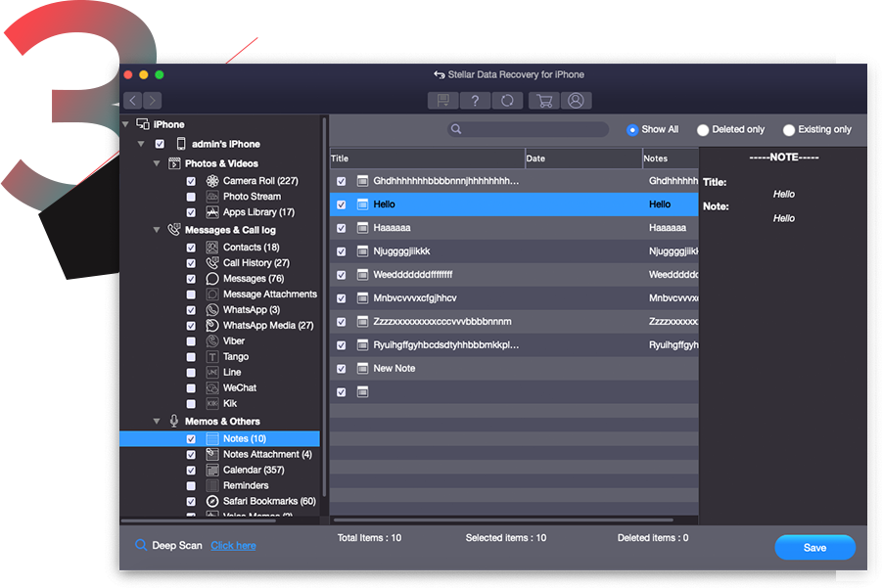Click the back navigation arrow
882x588 pixels.
[x=132, y=100]
